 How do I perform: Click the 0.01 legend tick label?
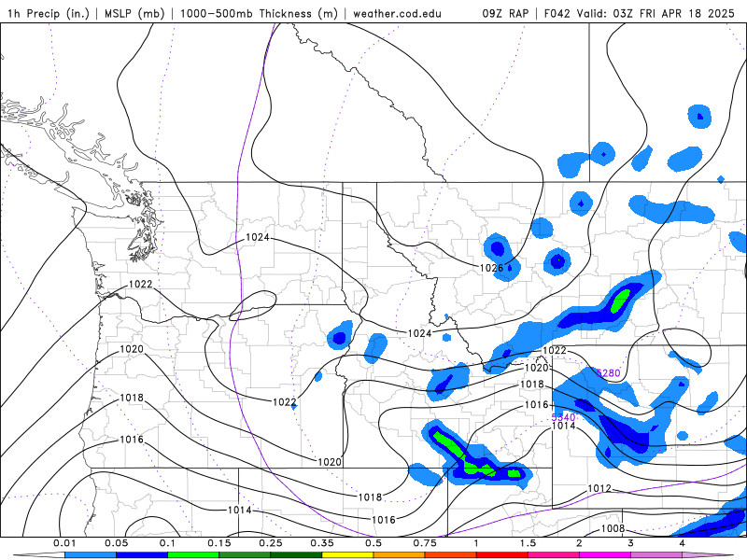click(x=64, y=543)
